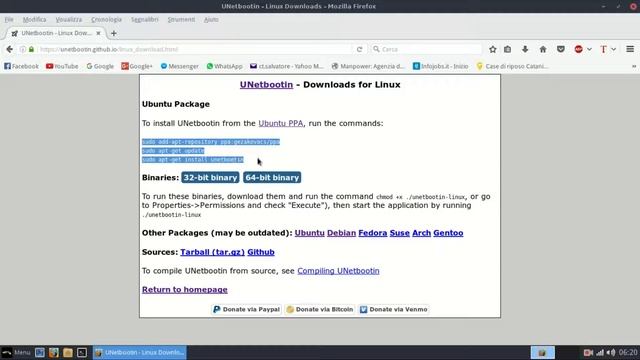Screen dimensions: 640x360
Task: Expand the T extension dropdown arrow
Action: [613, 49]
